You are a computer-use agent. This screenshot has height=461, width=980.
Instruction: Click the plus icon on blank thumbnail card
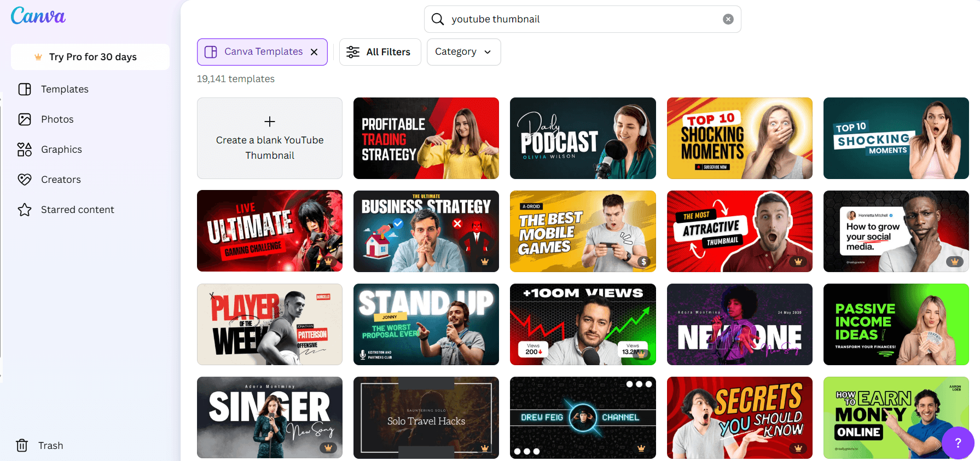270,122
